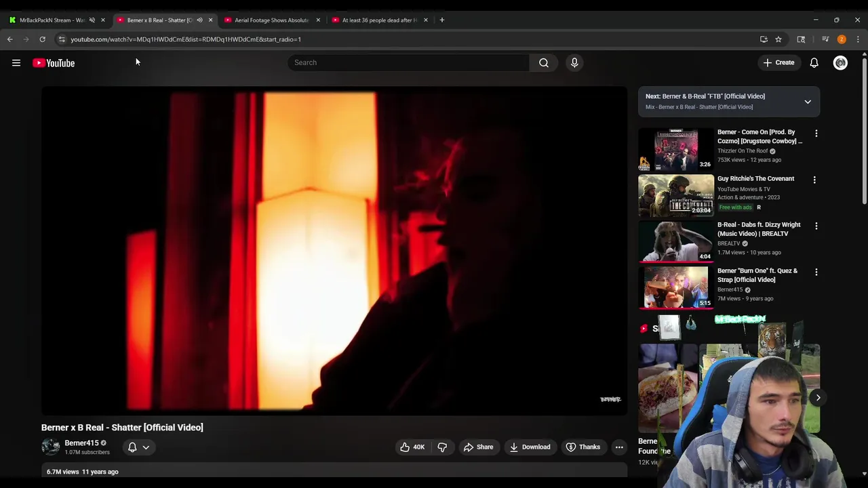Toggle the Berner415 subscription notification bell
The image size is (868, 488).
(132, 447)
